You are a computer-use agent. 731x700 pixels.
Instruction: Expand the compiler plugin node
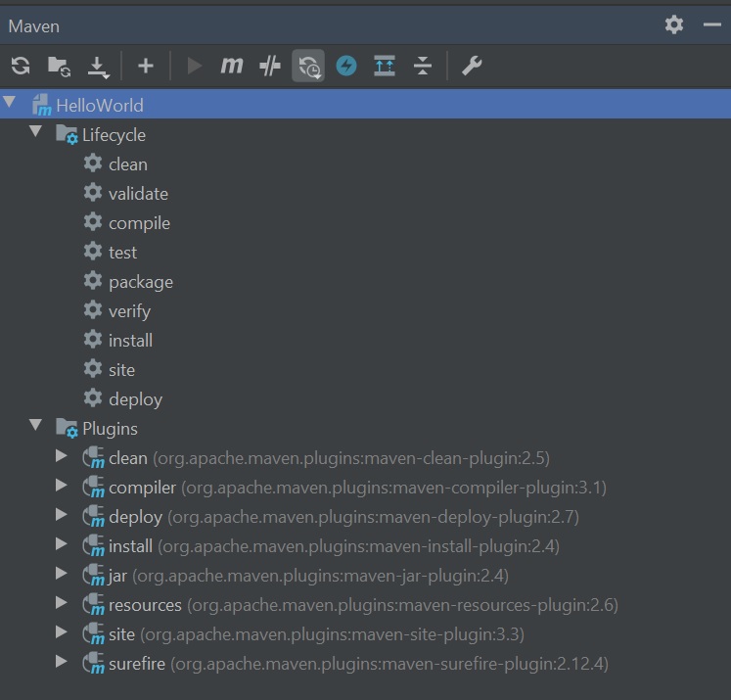pyautogui.click(x=62, y=486)
